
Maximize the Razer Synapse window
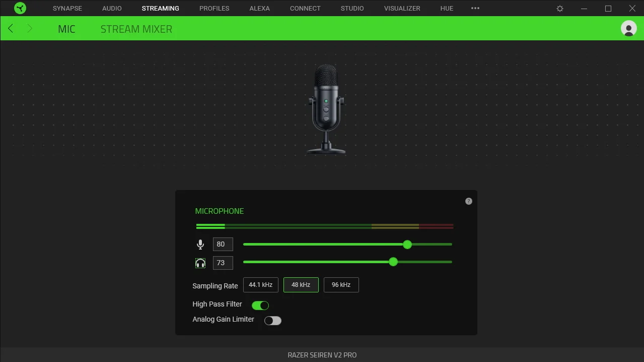point(608,9)
